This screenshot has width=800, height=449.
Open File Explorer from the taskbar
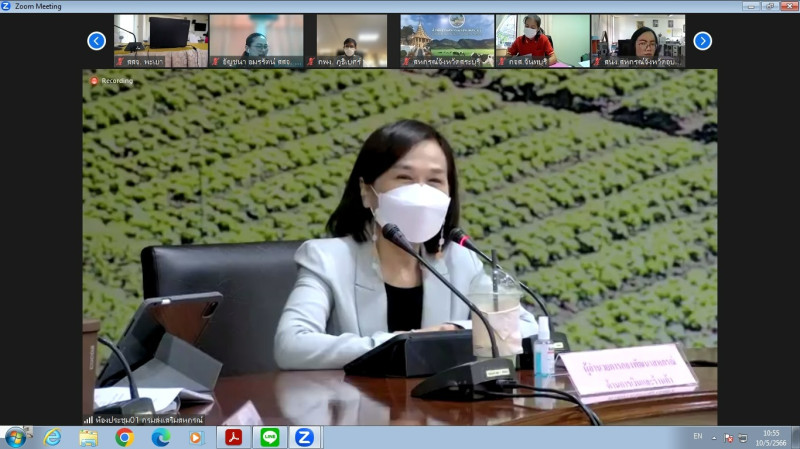click(x=88, y=437)
